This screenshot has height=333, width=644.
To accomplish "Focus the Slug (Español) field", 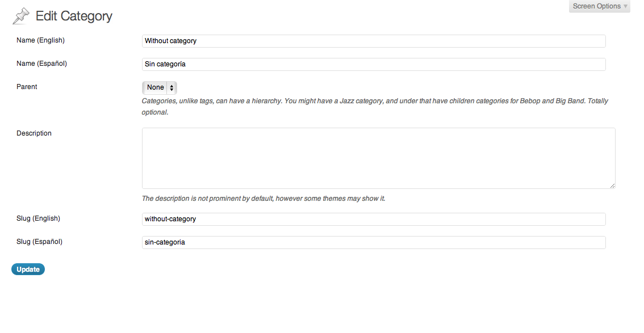I will point(374,242).
